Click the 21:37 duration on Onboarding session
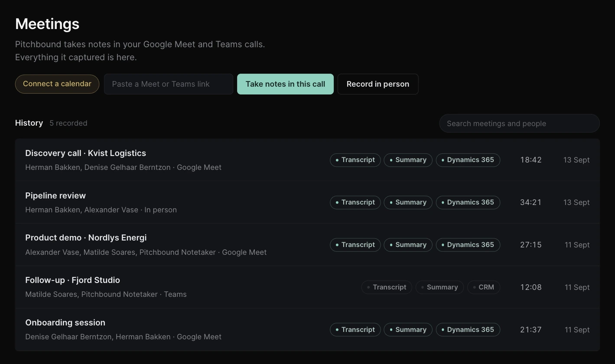This screenshot has height=364, width=615. 531,330
